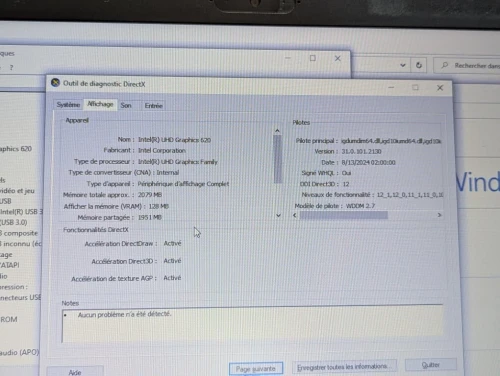Select 'audio (APO)' item in background tree
Screen dimensions: 500x376
pos(20,352)
